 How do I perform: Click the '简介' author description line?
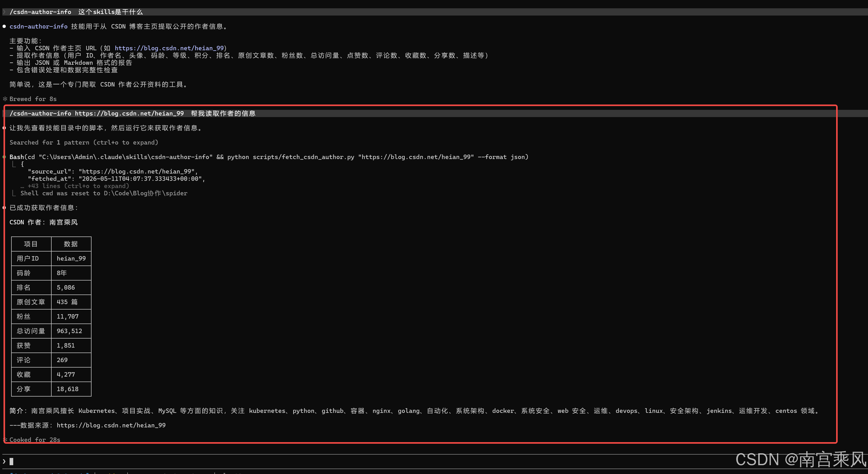414,411
